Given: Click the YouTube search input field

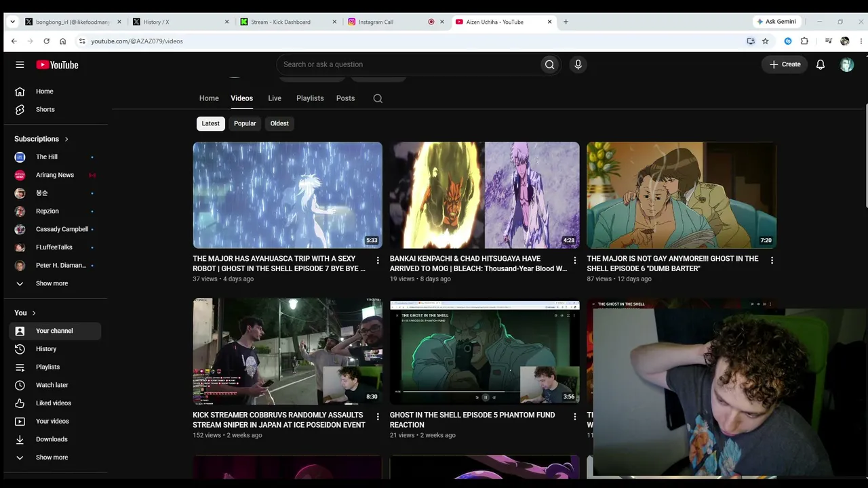Looking at the screenshot, I should [408, 64].
